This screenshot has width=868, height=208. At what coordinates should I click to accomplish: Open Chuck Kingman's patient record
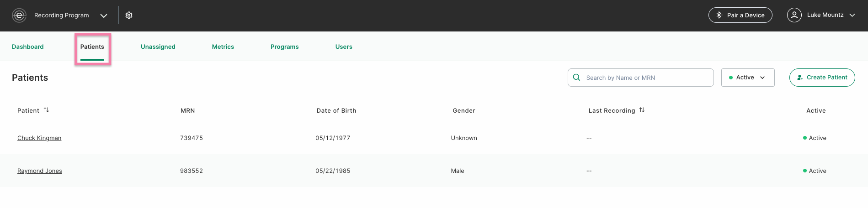point(39,138)
